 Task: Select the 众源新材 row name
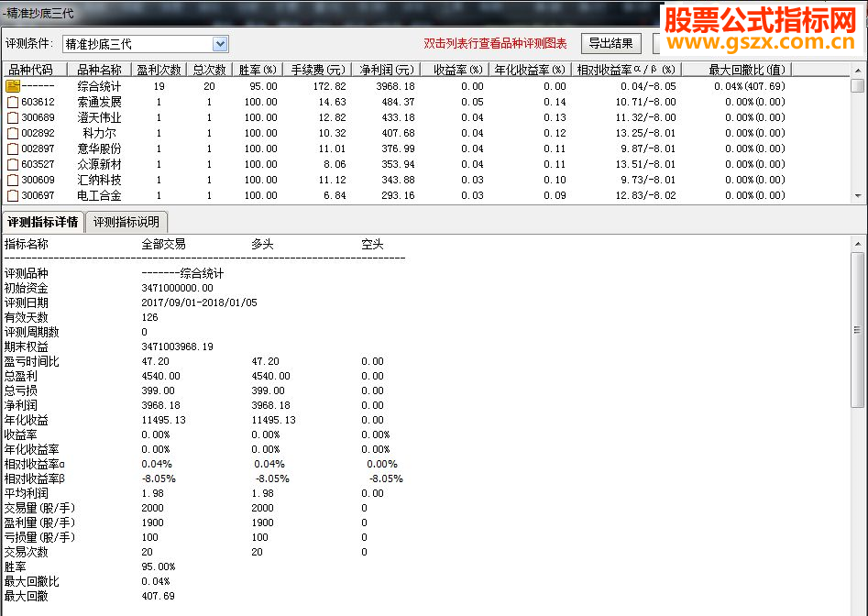(99, 164)
